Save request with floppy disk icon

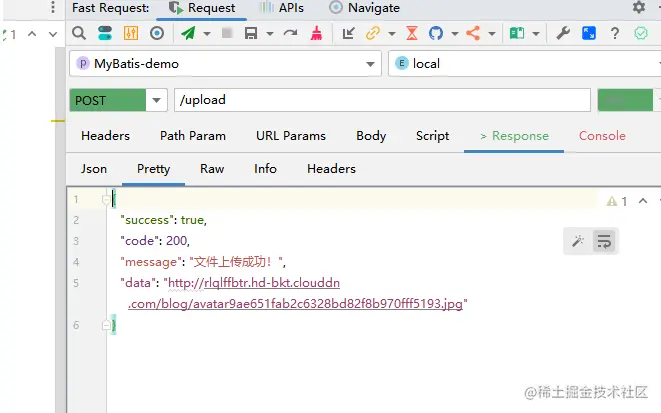(251, 33)
